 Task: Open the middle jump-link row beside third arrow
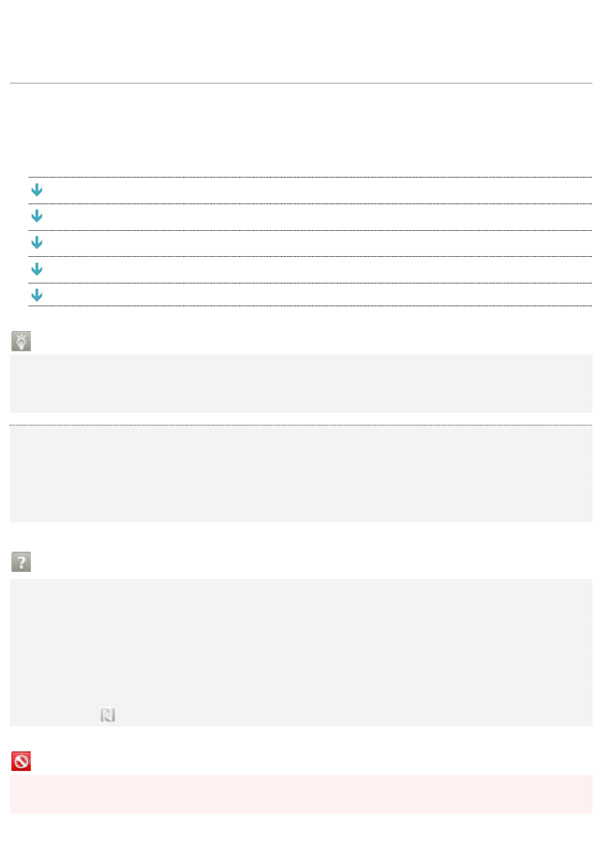[310, 243]
